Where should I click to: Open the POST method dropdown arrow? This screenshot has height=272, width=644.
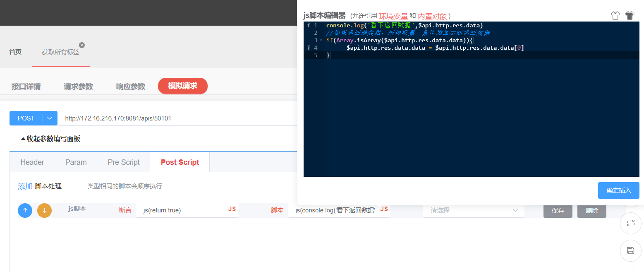50,118
